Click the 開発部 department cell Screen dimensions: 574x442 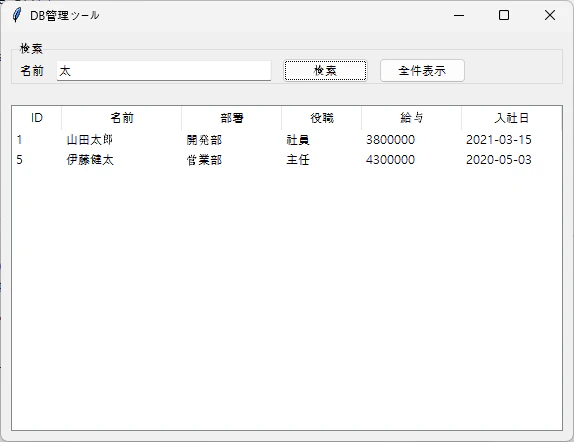[x=204, y=140]
